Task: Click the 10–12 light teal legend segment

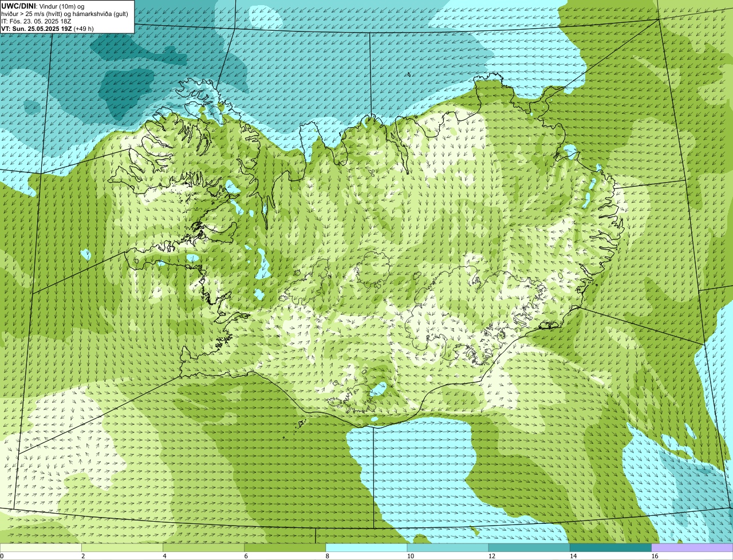Action: pos(448,547)
